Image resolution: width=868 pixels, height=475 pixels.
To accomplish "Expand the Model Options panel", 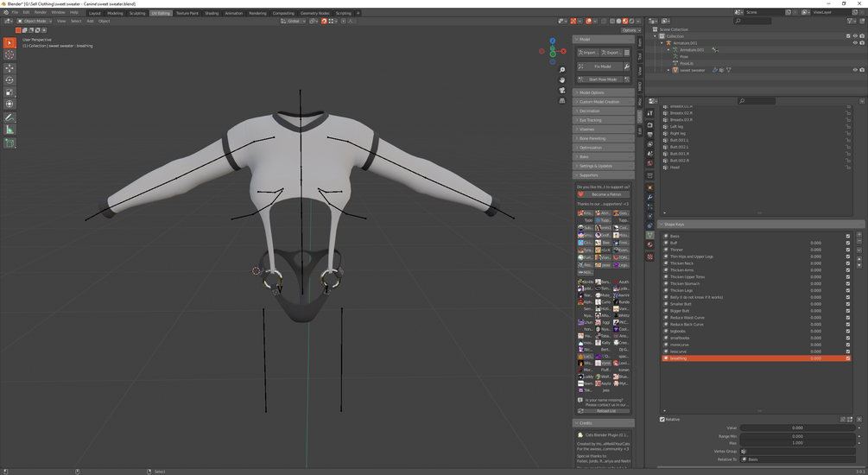I will coord(604,92).
